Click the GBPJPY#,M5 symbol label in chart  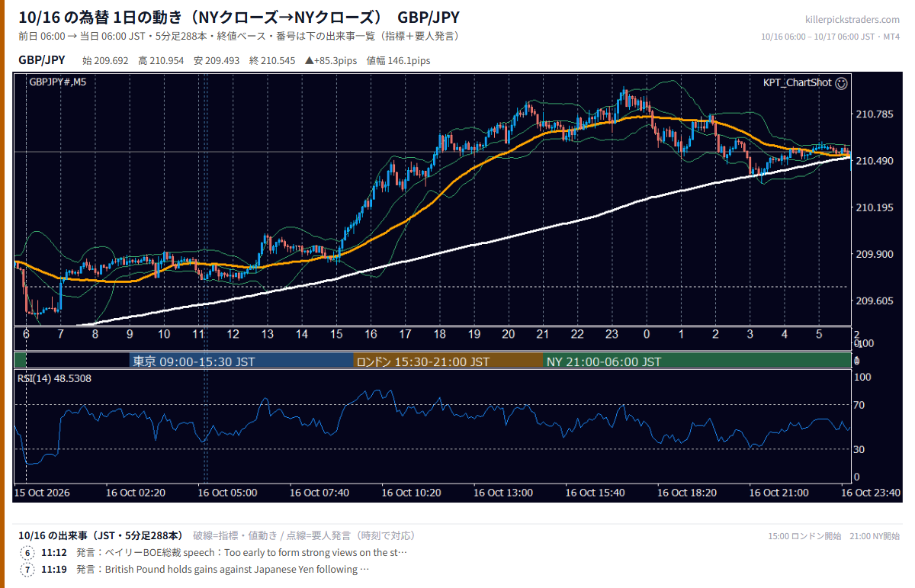coord(57,82)
